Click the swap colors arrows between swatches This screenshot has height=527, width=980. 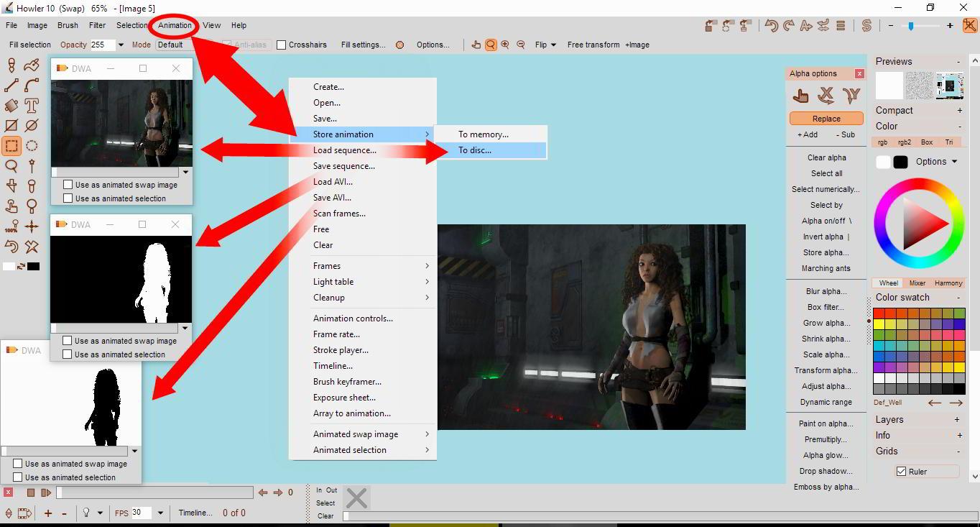point(21,267)
